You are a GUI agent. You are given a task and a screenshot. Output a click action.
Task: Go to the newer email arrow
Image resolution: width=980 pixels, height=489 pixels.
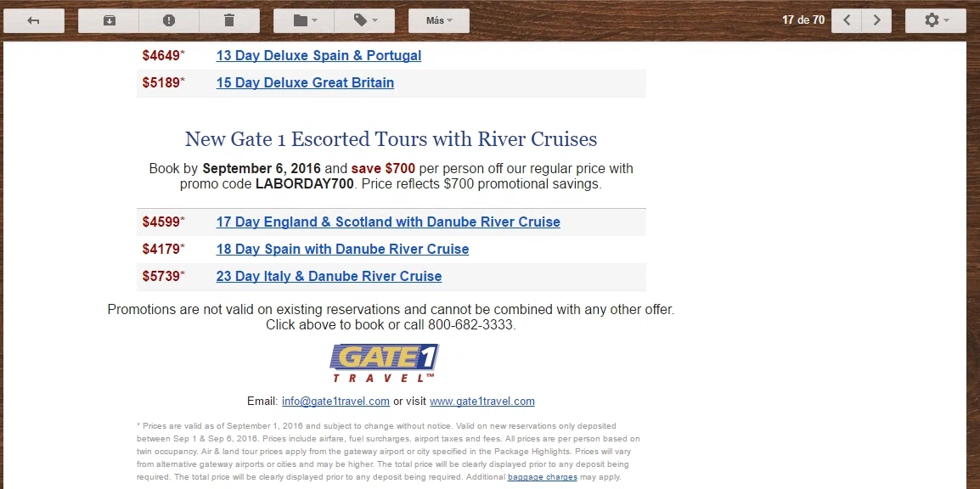847,20
